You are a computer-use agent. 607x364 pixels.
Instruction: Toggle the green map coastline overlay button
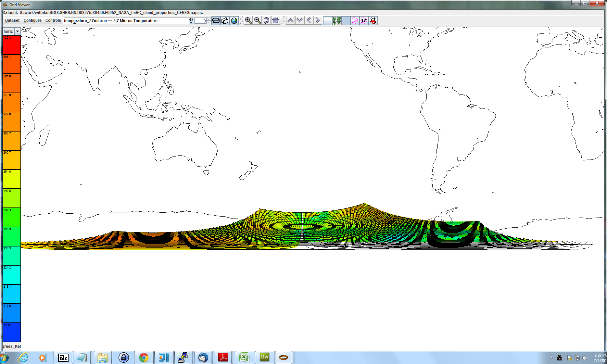click(x=337, y=21)
